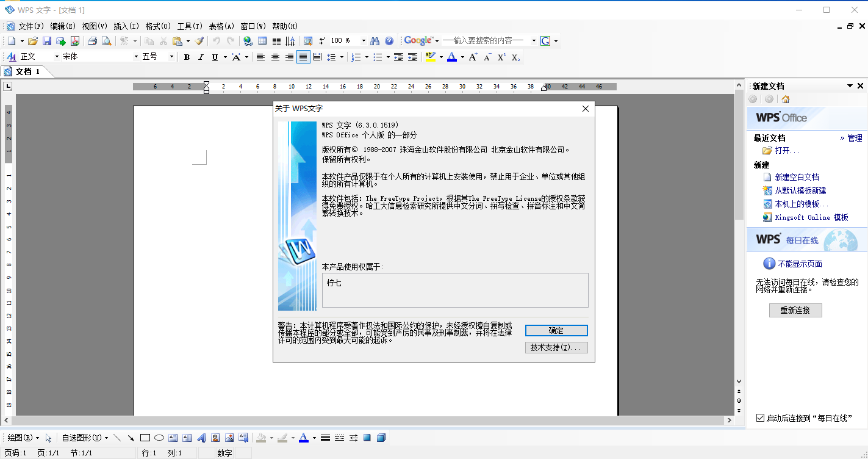Image resolution: width=868 pixels, height=459 pixels.
Task: Apply the yellow highlight color swatch
Action: [x=430, y=57]
